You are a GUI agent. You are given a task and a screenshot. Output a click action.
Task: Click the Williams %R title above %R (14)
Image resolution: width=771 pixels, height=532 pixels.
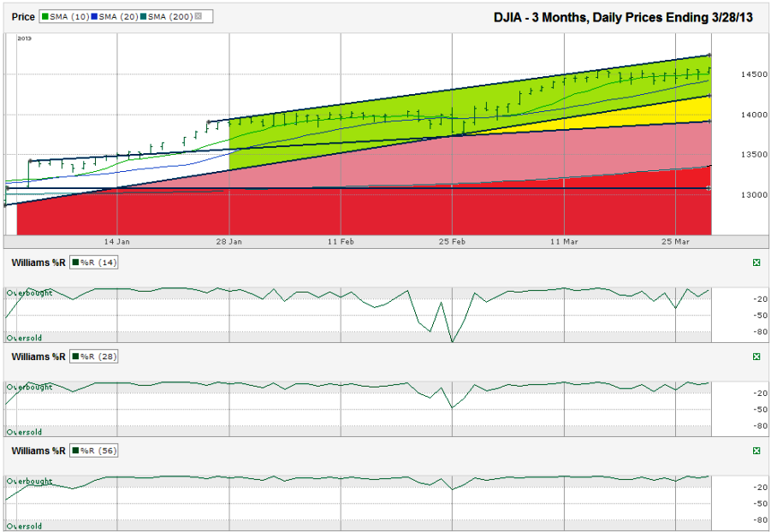(39, 263)
